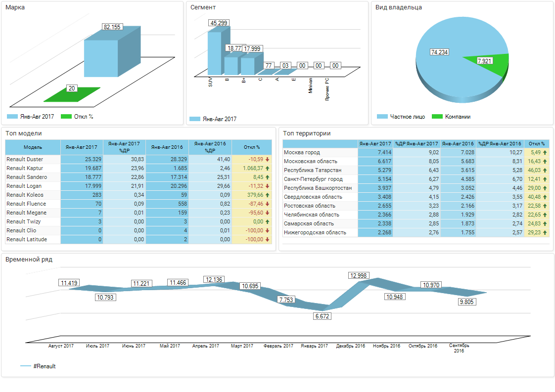Viewport: 555px width, 392px height.
Task: Click the up arrow in Санкт-Петербург город row
Action: coord(545,179)
